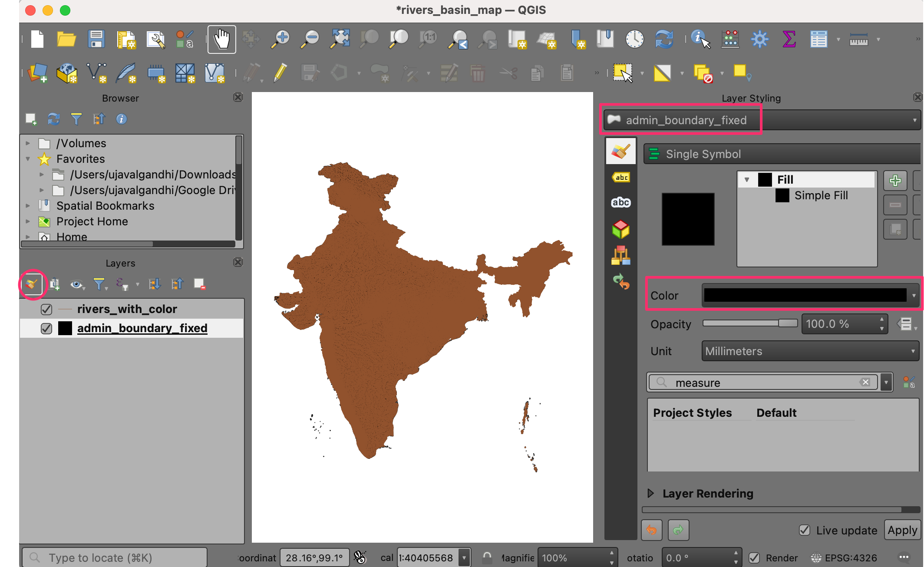
Task: Expand the Layer Rendering section
Action: coord(650,493)
